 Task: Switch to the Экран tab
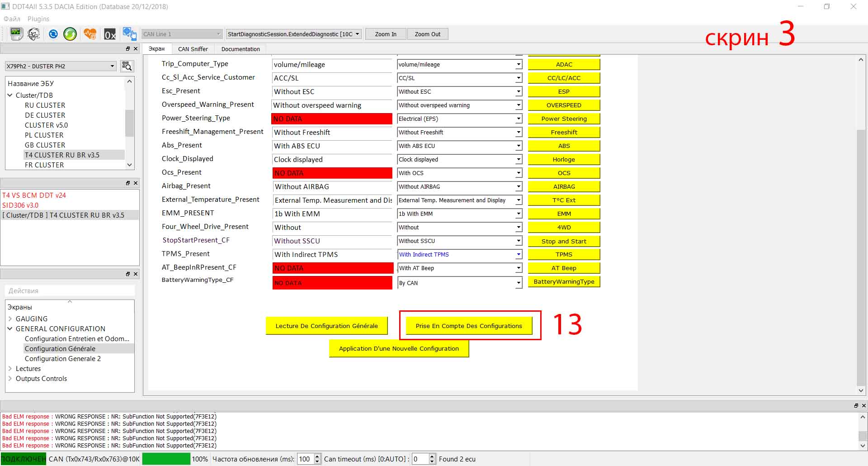[156, 49]
